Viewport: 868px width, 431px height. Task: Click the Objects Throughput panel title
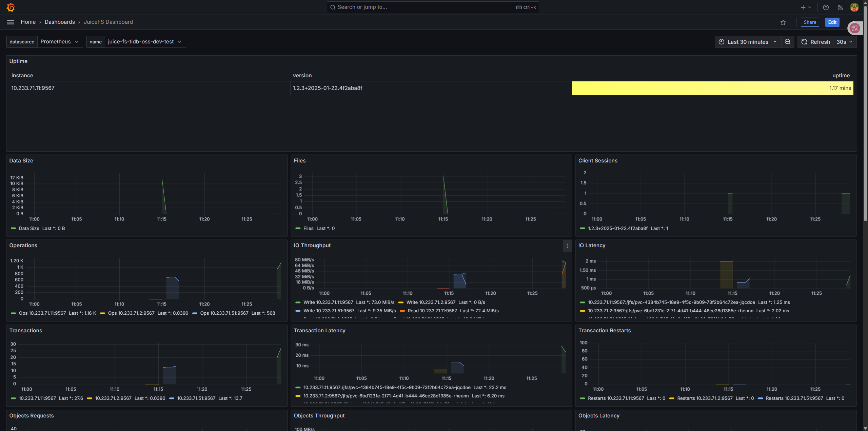tap(319, 416)
